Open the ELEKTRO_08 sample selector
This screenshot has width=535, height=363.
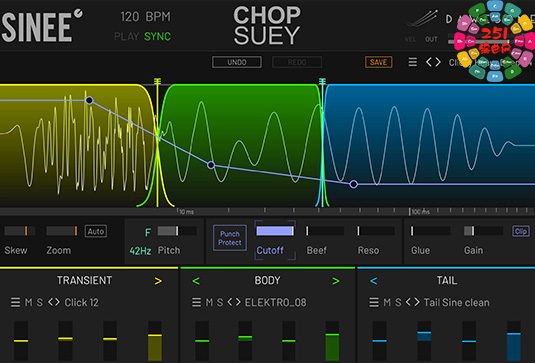276,302
